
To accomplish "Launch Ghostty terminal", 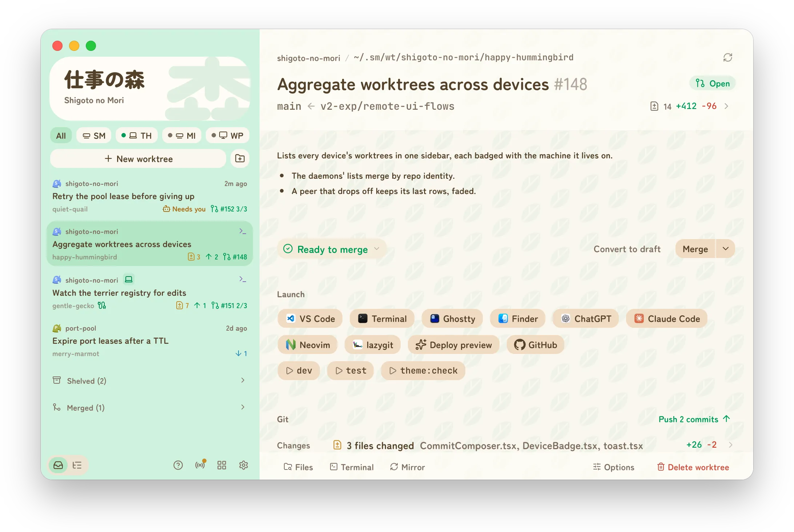I will 452,319.
